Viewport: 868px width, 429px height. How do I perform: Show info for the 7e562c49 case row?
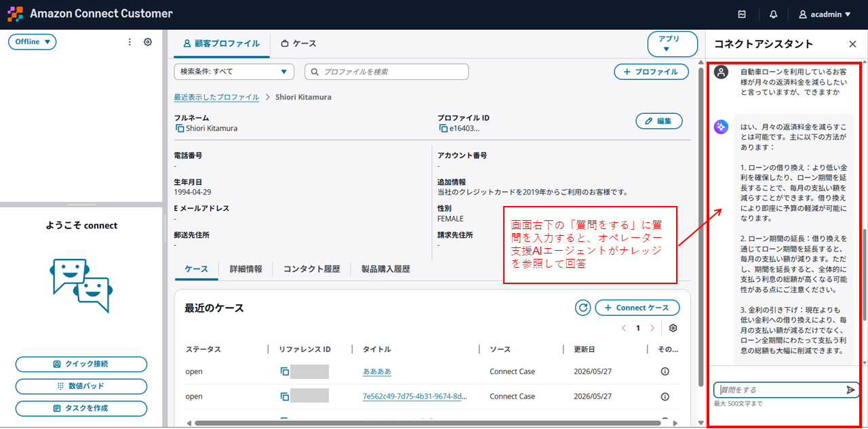(665, 396)
